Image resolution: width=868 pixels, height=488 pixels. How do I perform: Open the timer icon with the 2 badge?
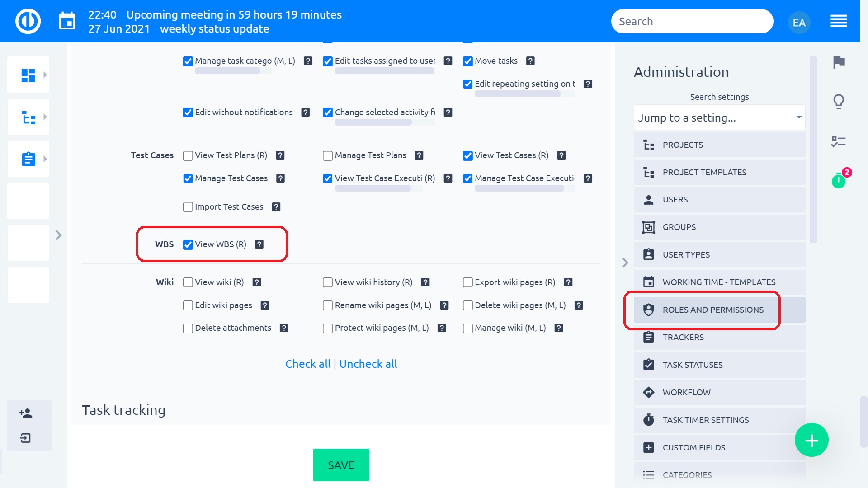pyautogui.click(x=839, y=181)
